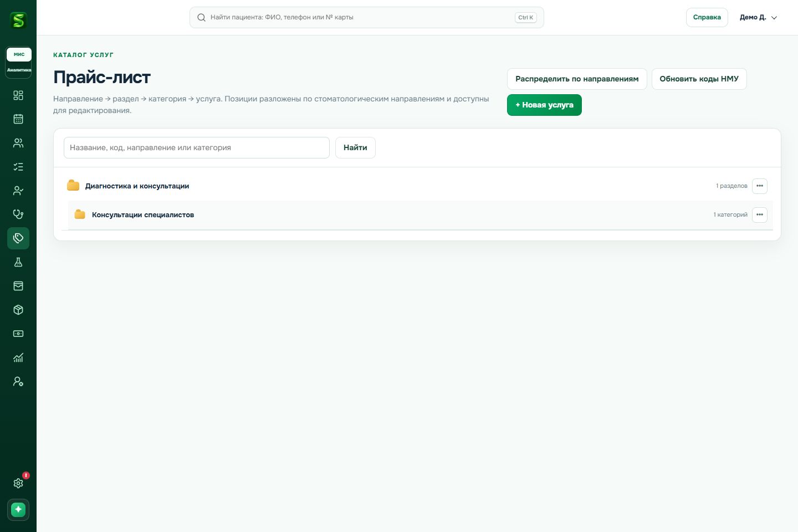Open the warehouse box sidebar icon
798x532 pixels.
[18, 310]
